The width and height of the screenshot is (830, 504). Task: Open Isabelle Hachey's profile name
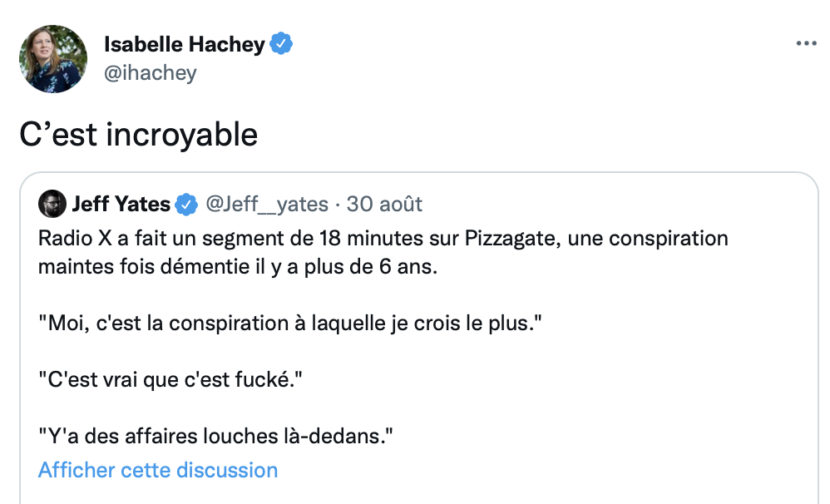[x=184, y=44]
